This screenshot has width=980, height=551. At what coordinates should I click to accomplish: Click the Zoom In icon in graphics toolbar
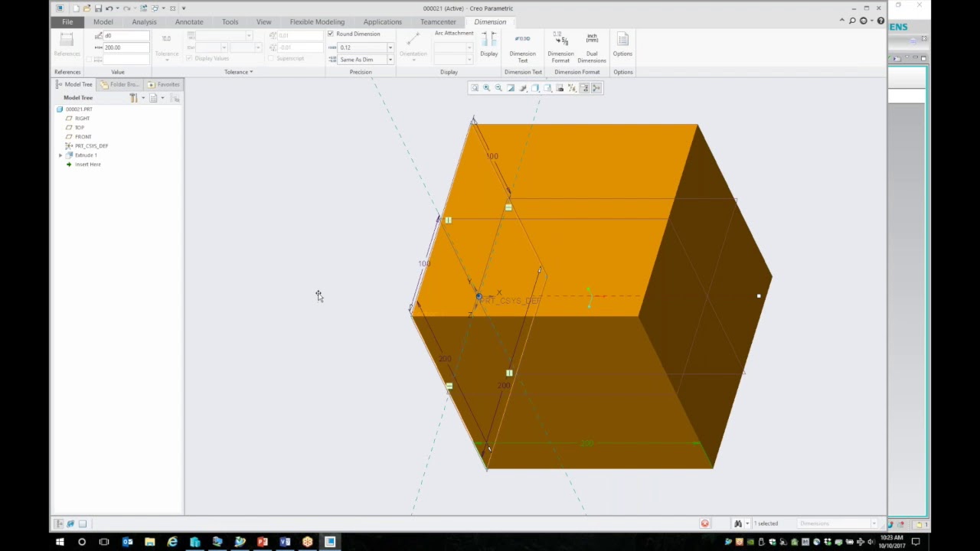pos(486,88)
